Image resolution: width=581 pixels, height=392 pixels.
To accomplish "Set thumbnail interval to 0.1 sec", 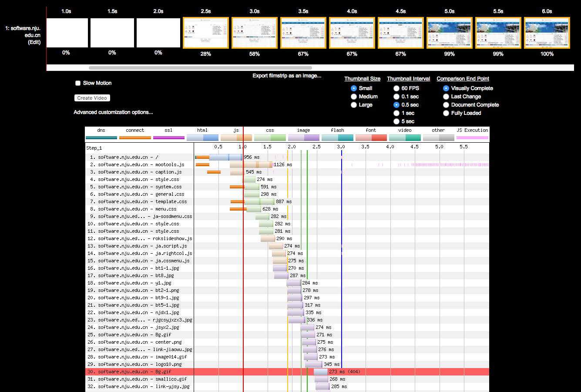I will (396, 97).
